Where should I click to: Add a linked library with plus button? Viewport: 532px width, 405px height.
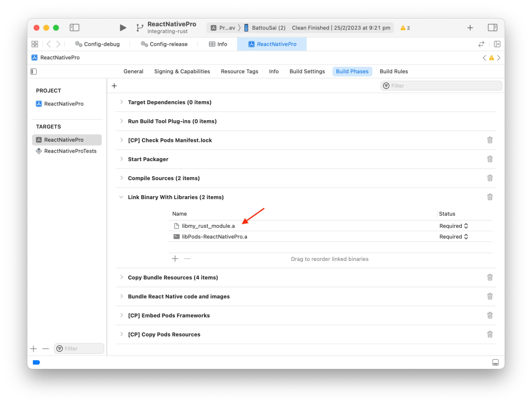[x=175, y=259]
